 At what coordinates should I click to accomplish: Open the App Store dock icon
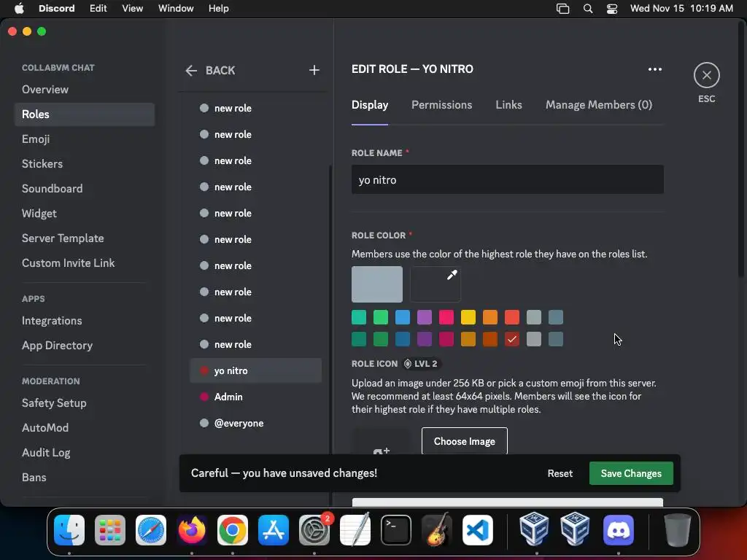coord(274,530)
